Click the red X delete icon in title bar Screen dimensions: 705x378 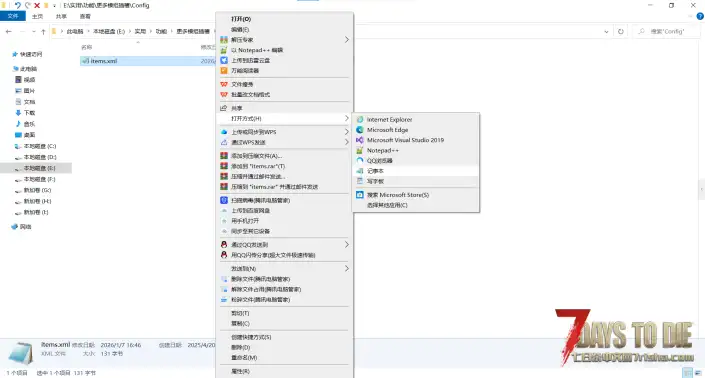[37, 5]
